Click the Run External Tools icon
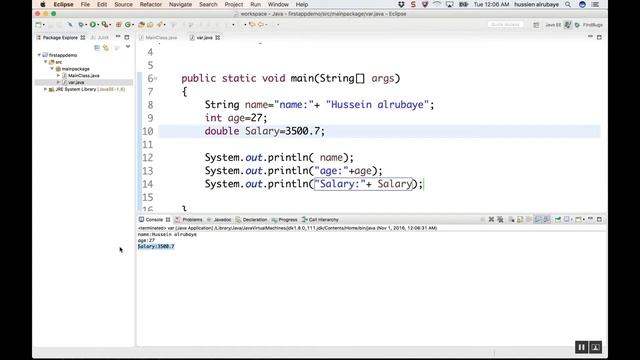 (x=104, y=24)
